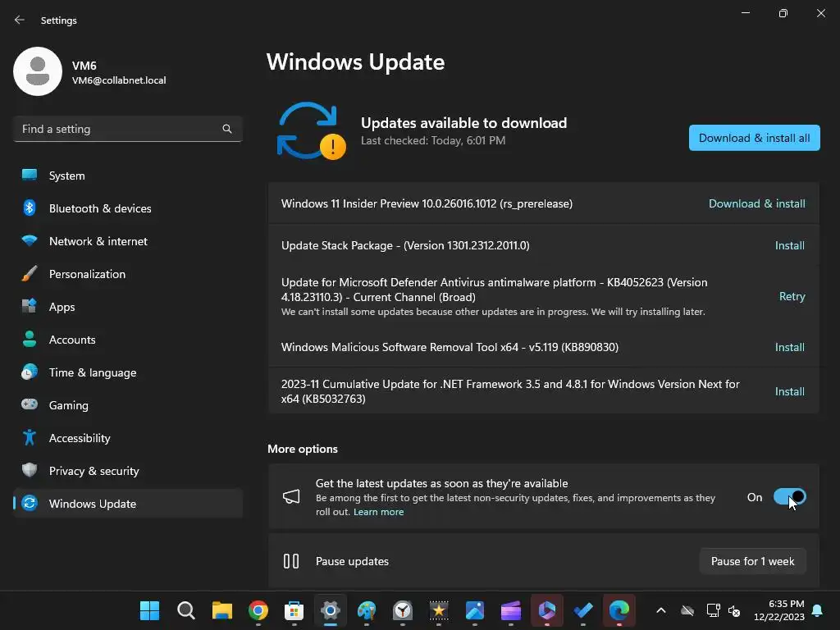Open System settings

tap(127, 176)
